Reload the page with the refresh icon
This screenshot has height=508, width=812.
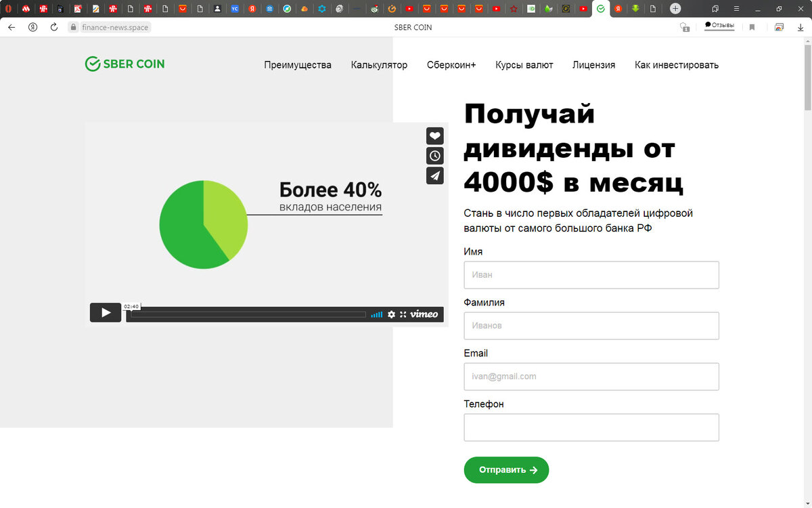point(54,27)
